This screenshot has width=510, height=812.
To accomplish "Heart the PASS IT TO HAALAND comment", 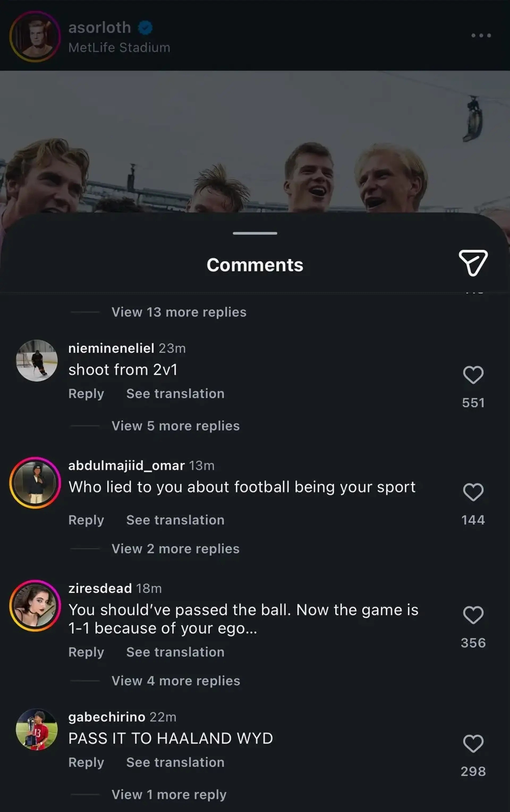I will (x=473, y=743).
